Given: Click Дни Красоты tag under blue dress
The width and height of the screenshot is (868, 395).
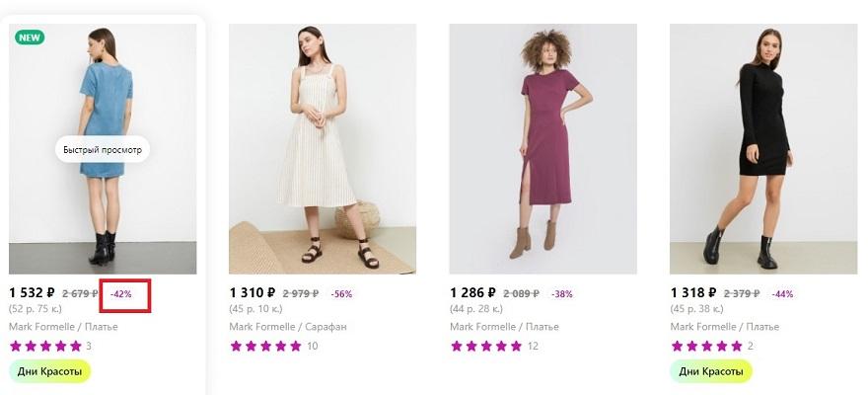Looking at the screenshot, I should click(49, 372).
